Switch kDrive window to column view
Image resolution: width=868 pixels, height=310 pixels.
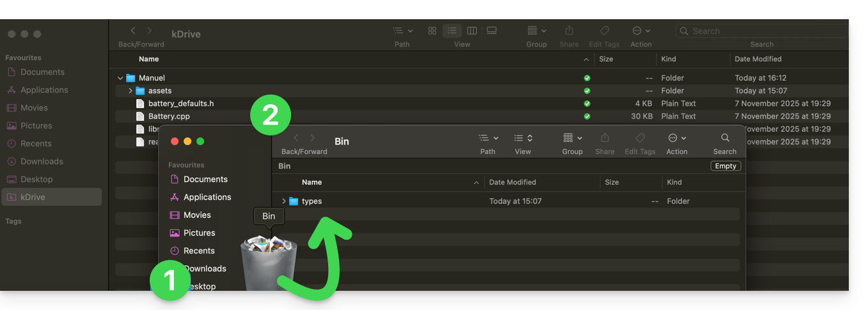(472, 31)
